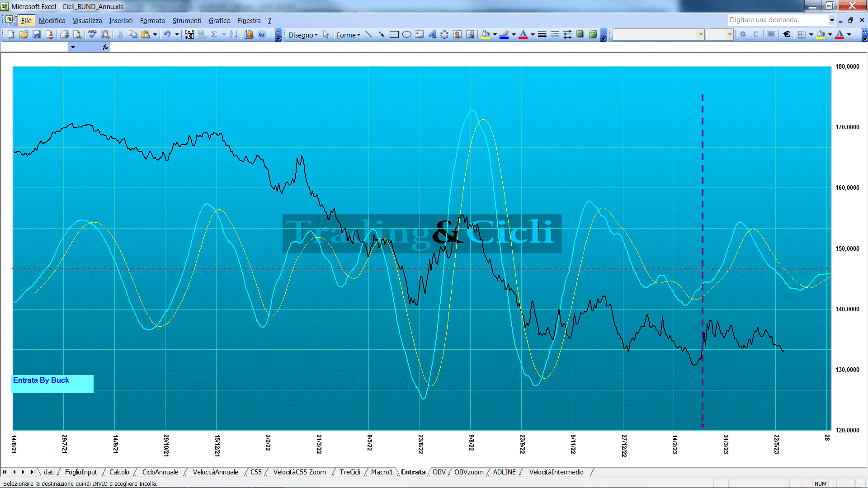Switch to the ADLINE sheet tab
The height and width of the screenshot is (488, 868).
504,472
